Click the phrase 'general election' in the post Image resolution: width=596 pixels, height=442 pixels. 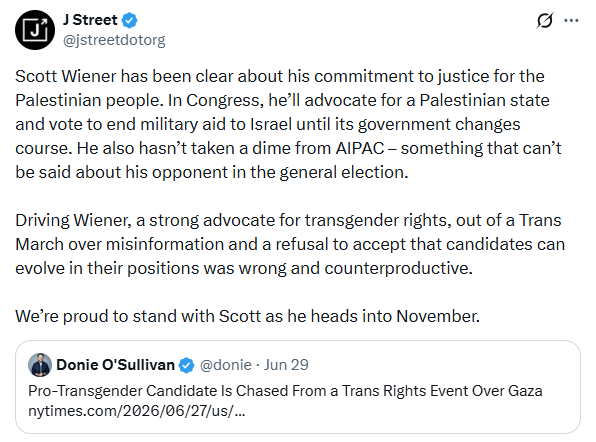click(x=344, y=172)
